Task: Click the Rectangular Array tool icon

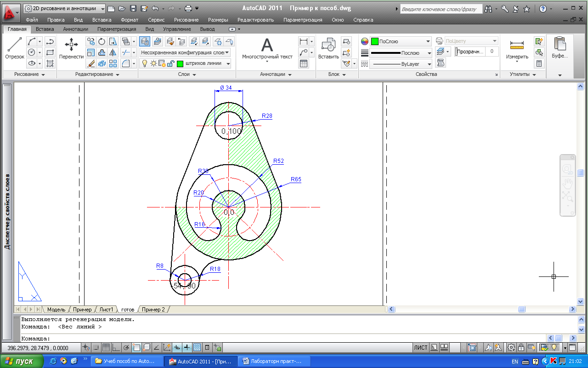Action: pyautogui.click(x=113, y=63)
